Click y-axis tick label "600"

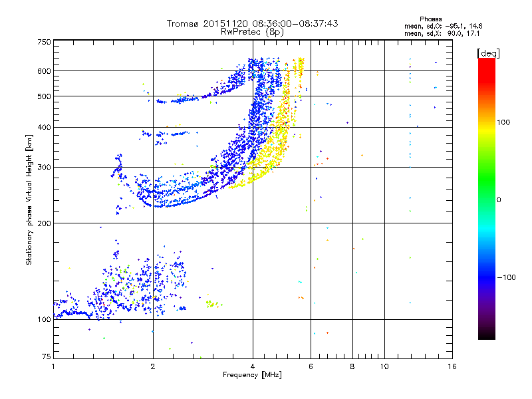coord(44,71)
